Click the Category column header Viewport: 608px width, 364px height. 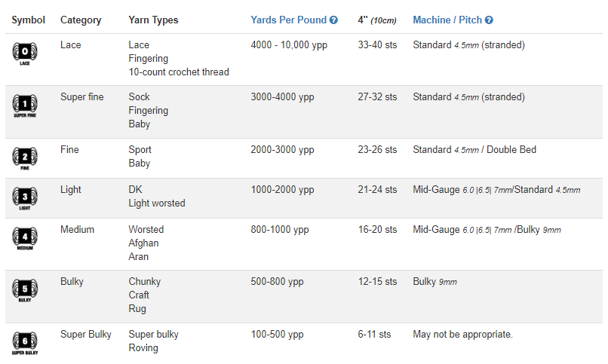[81, 20]
